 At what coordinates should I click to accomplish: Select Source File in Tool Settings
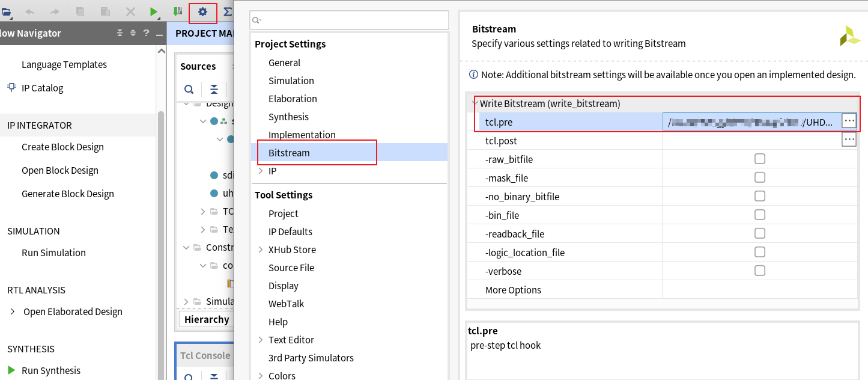click(x=291, y=268)
